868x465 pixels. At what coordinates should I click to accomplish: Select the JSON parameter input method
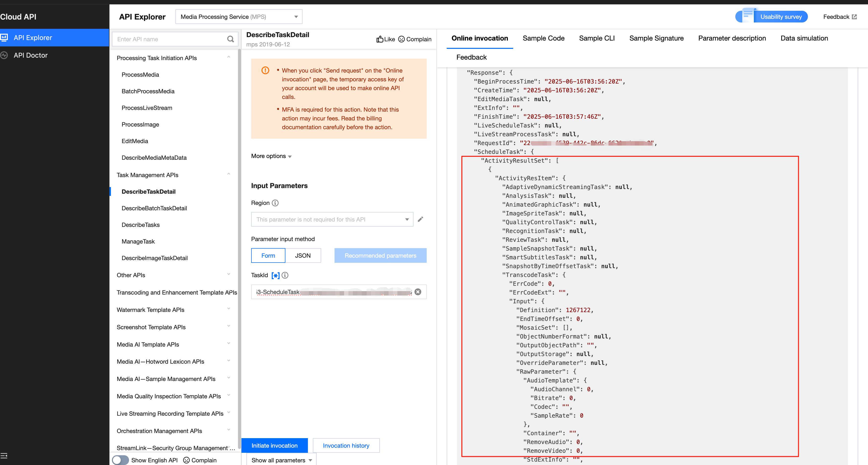[303, 255]
